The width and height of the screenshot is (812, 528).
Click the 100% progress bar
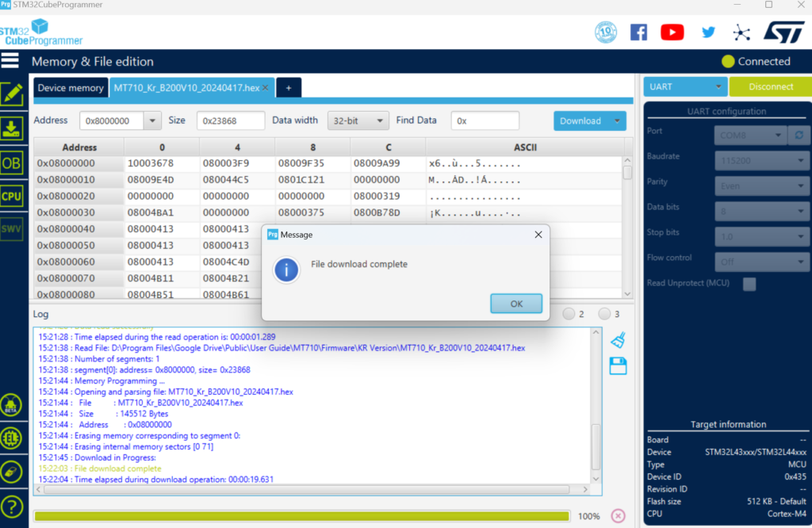302,515
